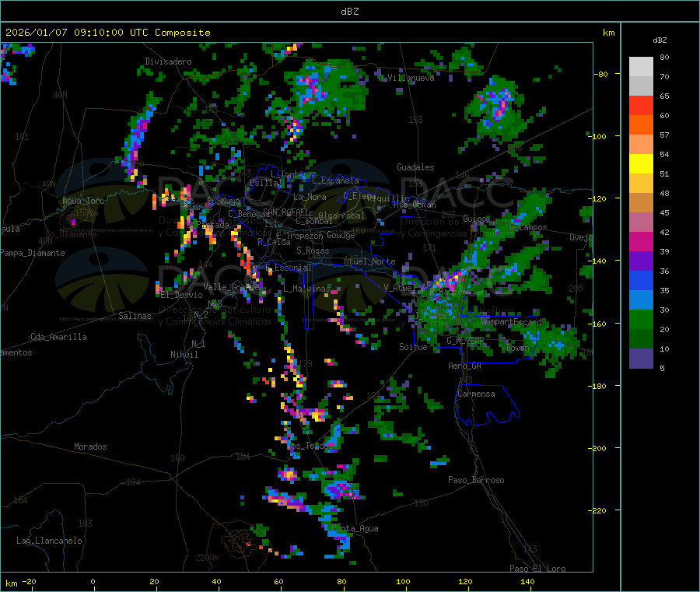Click the Cda_Amarilla map label
700x592 pixels.
point(58,337)
